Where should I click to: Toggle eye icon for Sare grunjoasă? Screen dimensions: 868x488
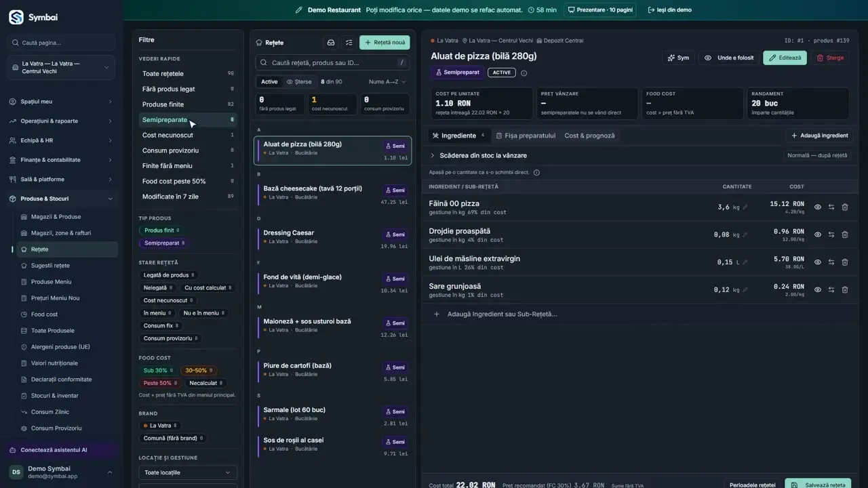point(818,289)
